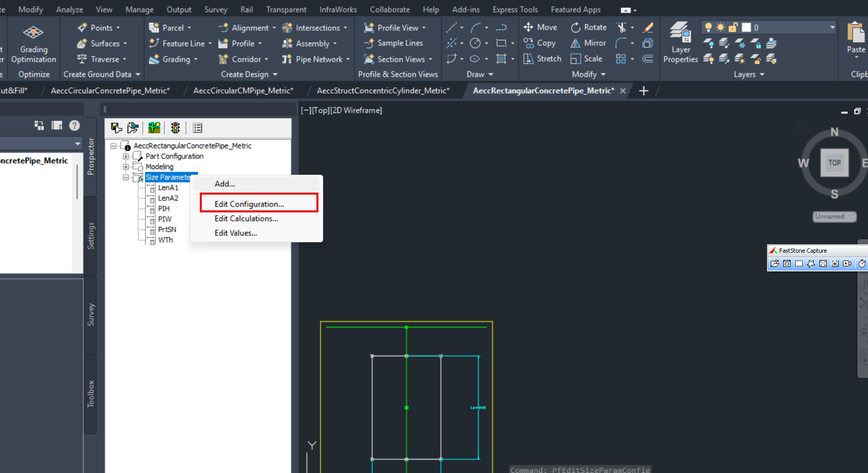Viewport: 868px width, 473px height.
Task: Select the Copy tool
Action: pos(540,43)
